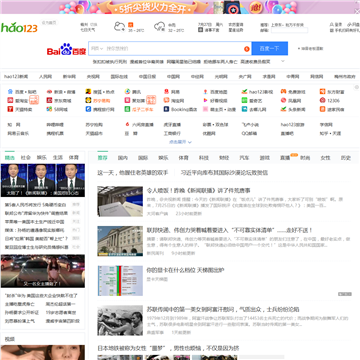Click the 好看视频 play icon
The height and width of the screenshot is (360, 360).
click(x=205, y=100)
